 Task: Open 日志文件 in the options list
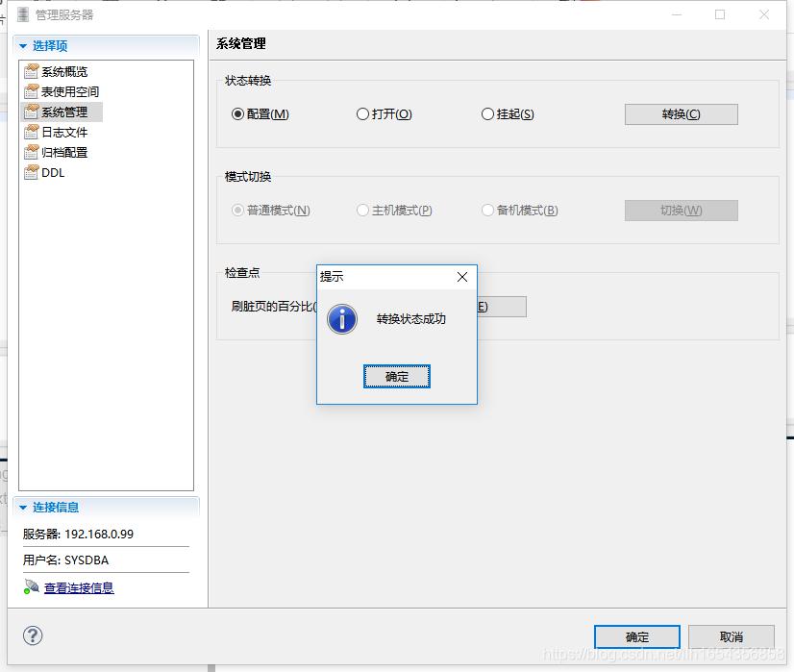coord(64,132)
